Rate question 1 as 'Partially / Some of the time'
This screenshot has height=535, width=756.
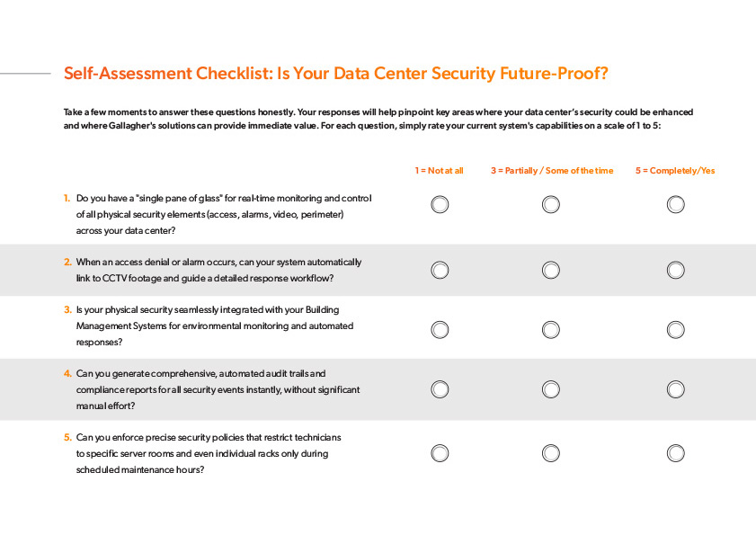pos(551,205)
